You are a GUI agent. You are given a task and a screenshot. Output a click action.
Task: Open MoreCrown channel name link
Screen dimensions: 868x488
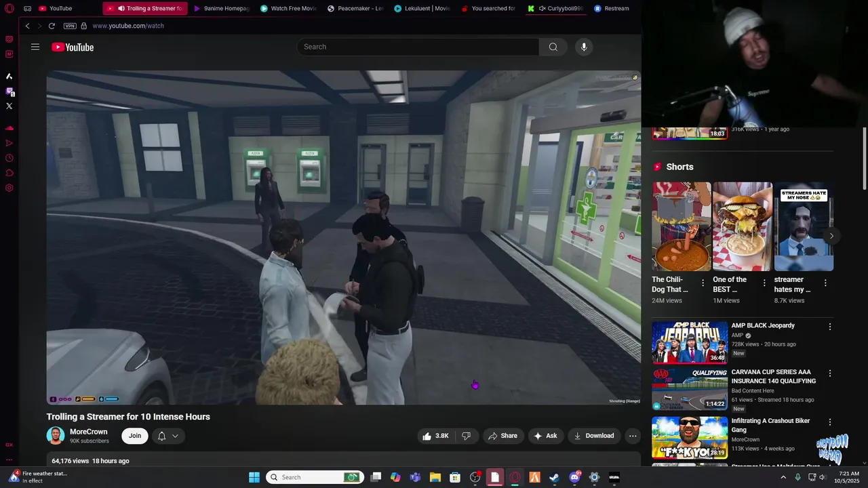coord(89,432)
